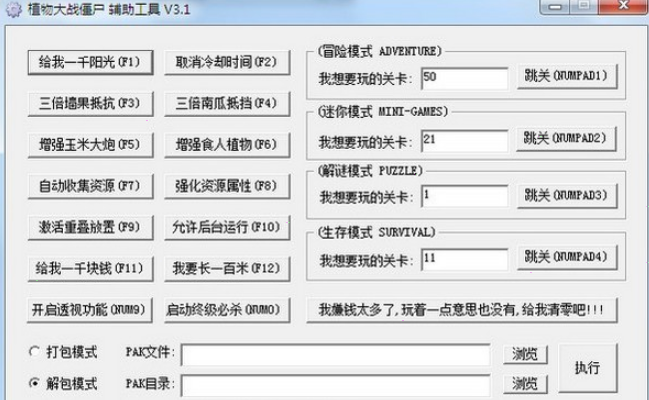The height and width of the screenshot is (400, 649).
Task: Click 浏览 button next to PAK文件
Action: pyautogui.click(x=526, y=354)
